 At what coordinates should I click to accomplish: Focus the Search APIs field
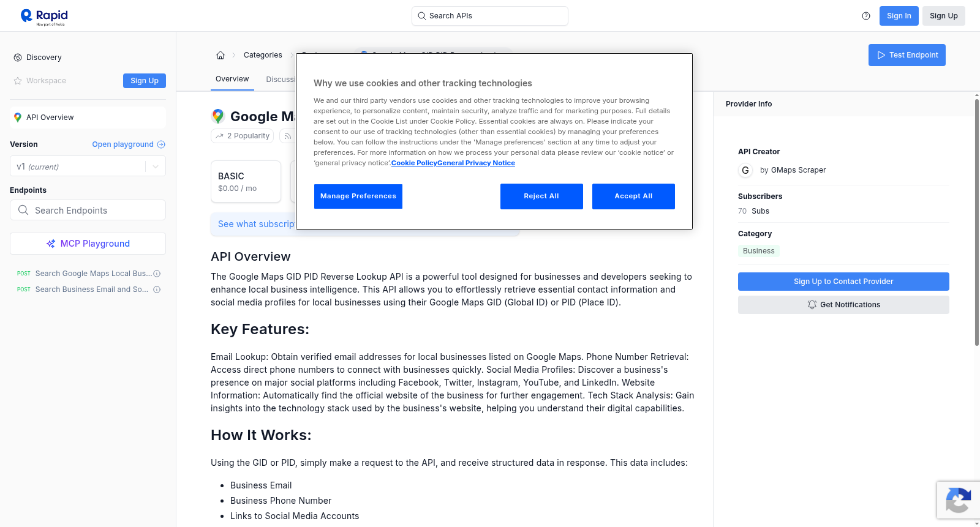(x=490, y=16)
